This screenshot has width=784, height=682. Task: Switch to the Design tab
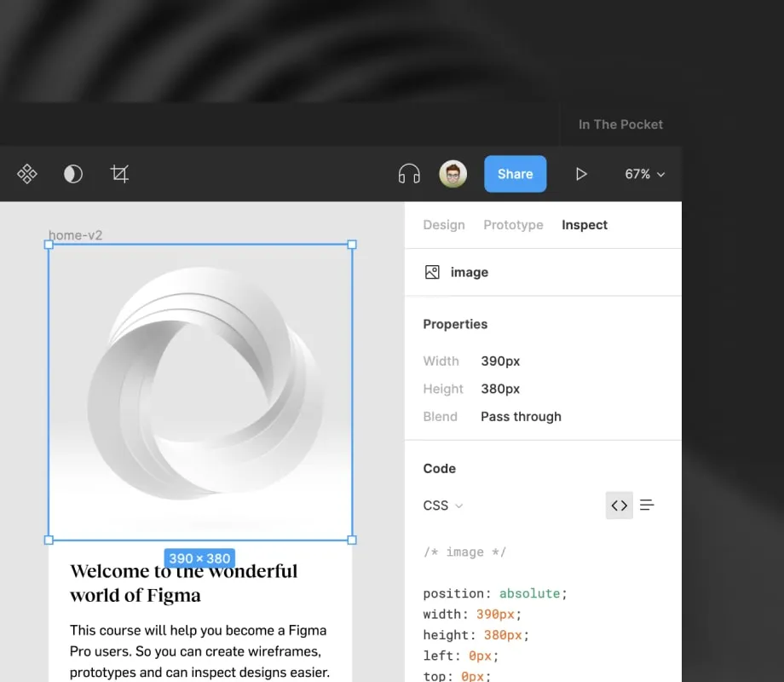pos(444,225)
